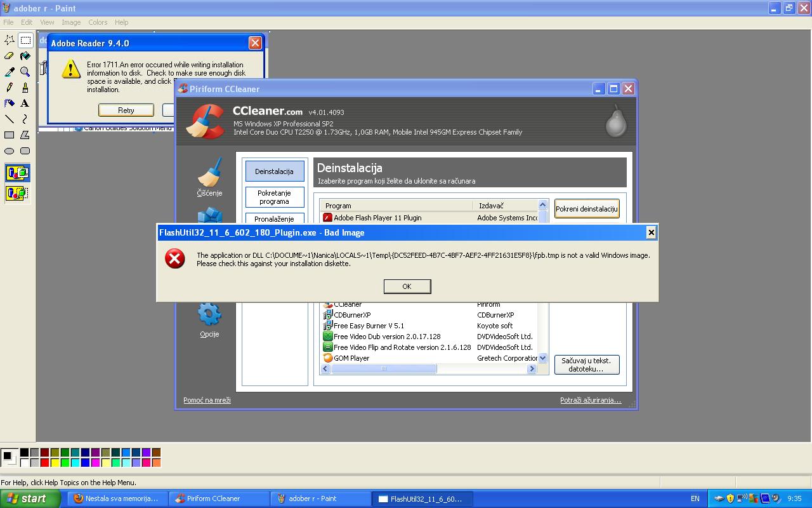
Task: Switch to the Pokretanje programa tab
Action: [274, 197]
